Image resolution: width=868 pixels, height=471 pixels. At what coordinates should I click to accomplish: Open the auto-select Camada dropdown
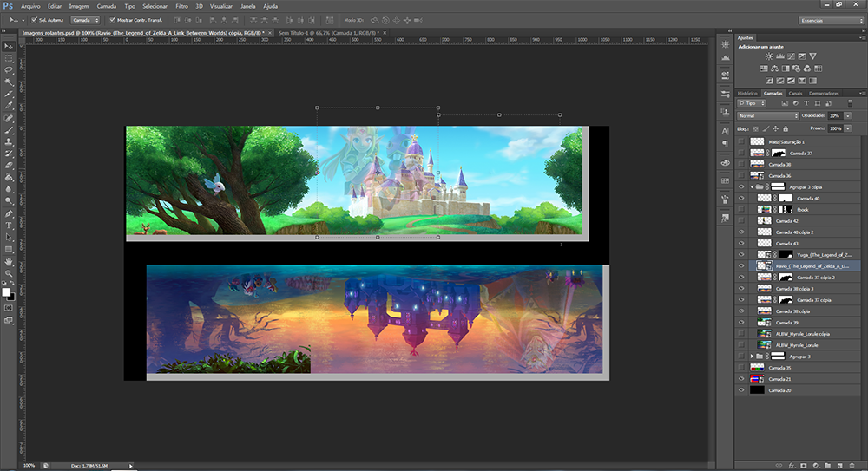(85, 20)
